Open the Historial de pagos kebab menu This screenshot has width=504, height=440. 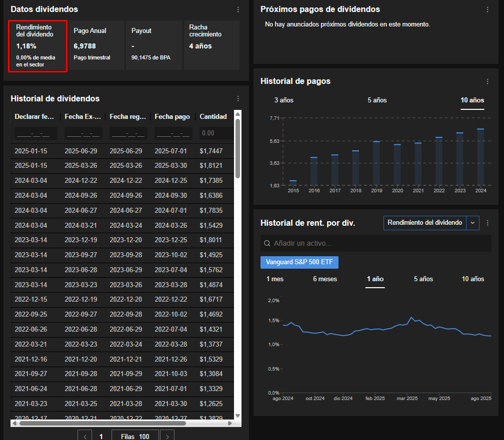tap(487, 81)
